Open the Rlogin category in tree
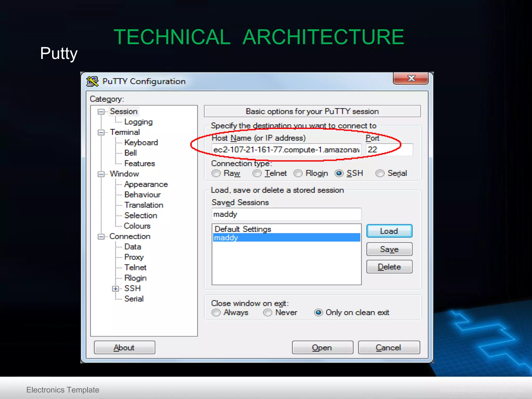532x399 pixels. click(135, 278)
